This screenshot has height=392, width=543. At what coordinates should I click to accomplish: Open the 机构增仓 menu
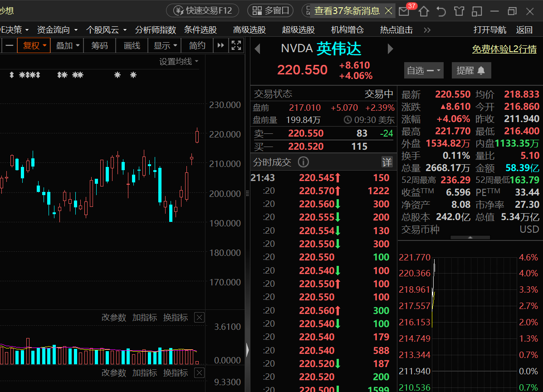[x=347, y=30]
